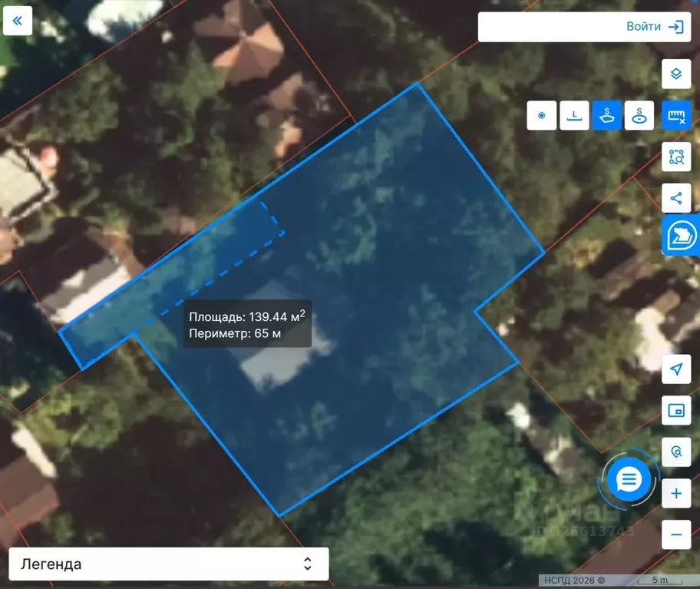Click the share map icon
The image size is (700, 589).
click(676, 198)
